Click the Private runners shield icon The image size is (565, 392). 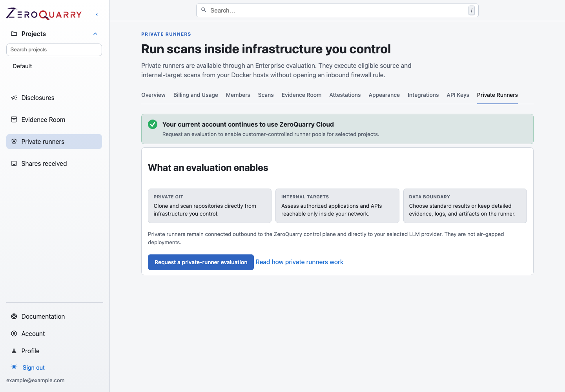click(x=14, y=142)
